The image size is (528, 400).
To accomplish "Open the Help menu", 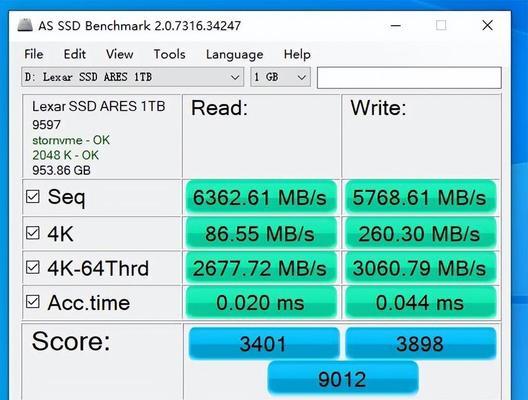I will coord(297,54).
